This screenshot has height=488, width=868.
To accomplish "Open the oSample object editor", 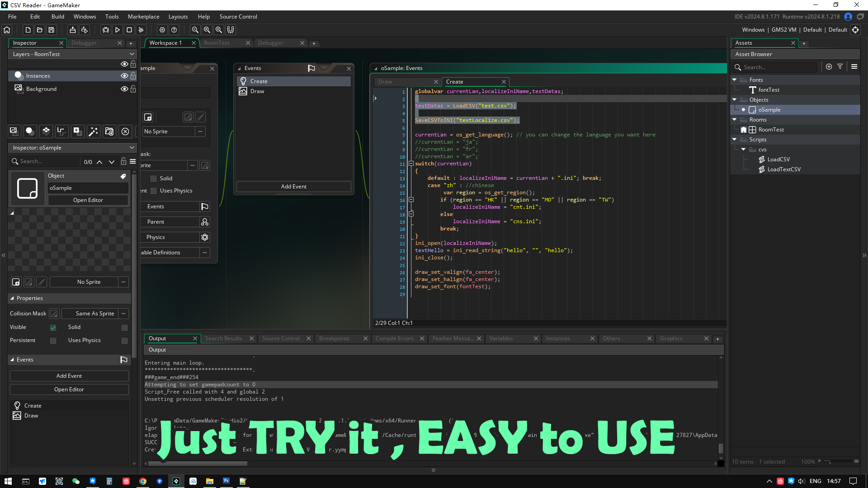I will (88, 200).
